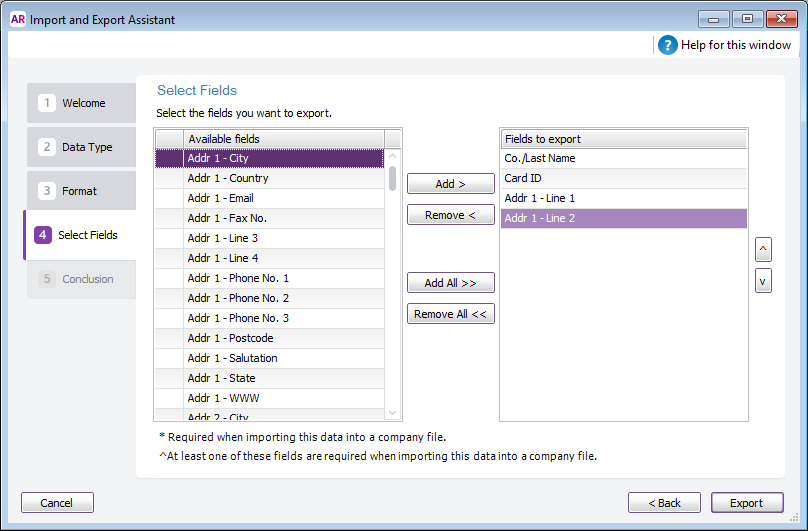Click the AR application icon in title bar
The height and width of the screenshot is (531, 808).
[17, 18]
